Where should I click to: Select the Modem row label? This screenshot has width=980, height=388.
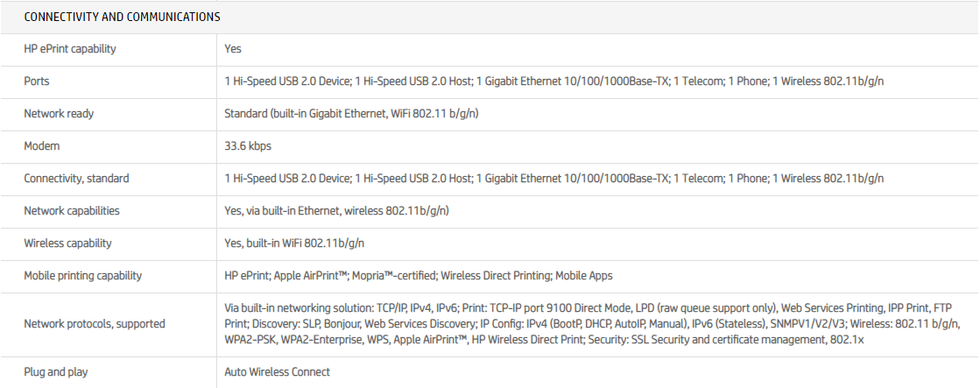[42, 146]
